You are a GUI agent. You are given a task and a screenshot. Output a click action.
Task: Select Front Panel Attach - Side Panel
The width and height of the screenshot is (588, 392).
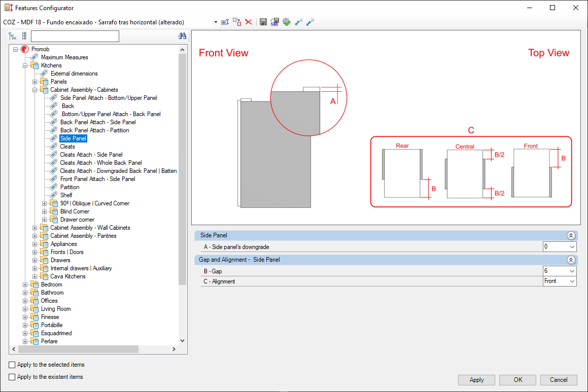point(97,179)
